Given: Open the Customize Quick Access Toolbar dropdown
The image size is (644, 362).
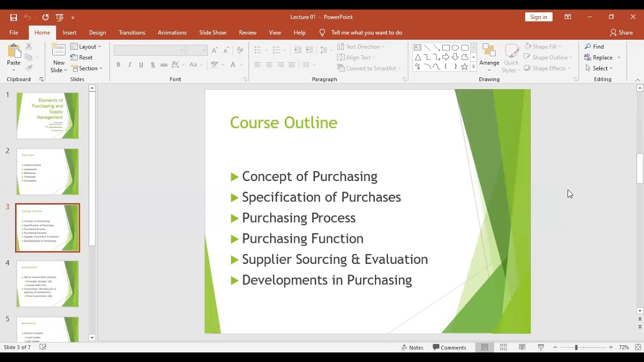Looking at the screenshot, I should (x=72, y=17).
